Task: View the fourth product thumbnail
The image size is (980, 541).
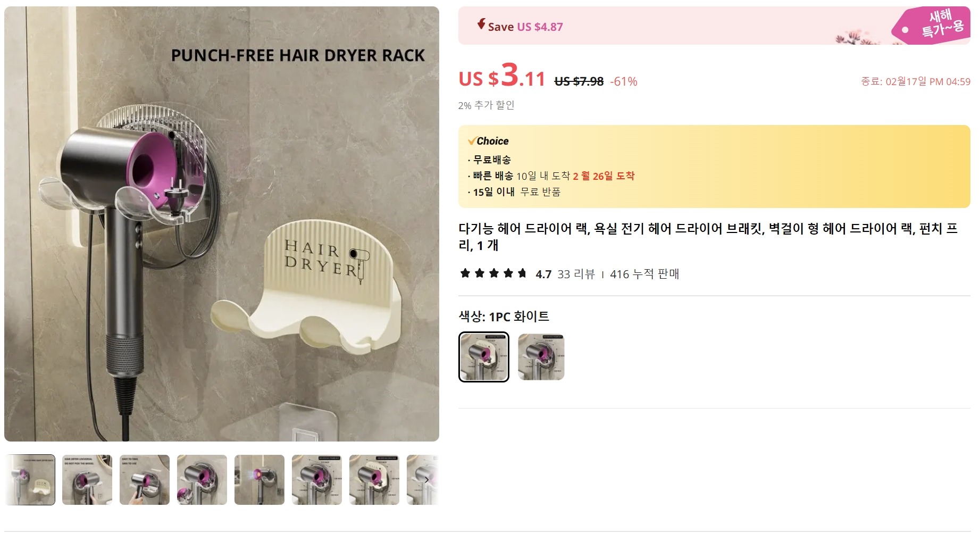Action: point(202,480)
